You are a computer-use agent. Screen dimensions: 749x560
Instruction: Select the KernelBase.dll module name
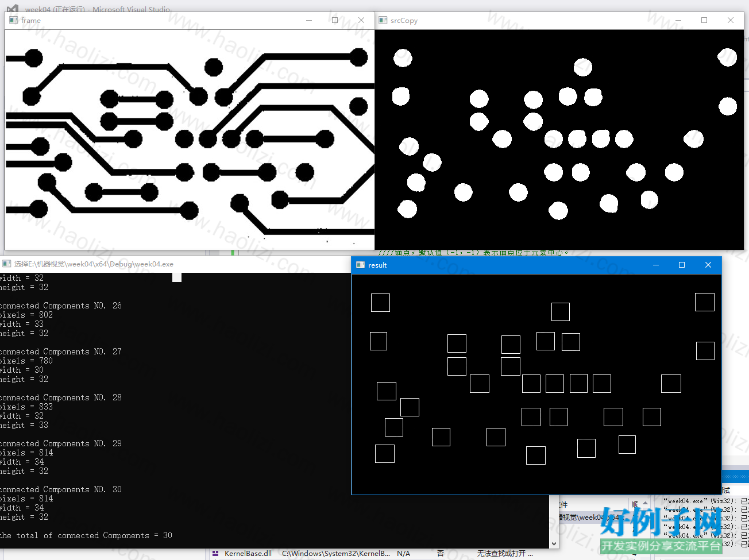point(248,554)
